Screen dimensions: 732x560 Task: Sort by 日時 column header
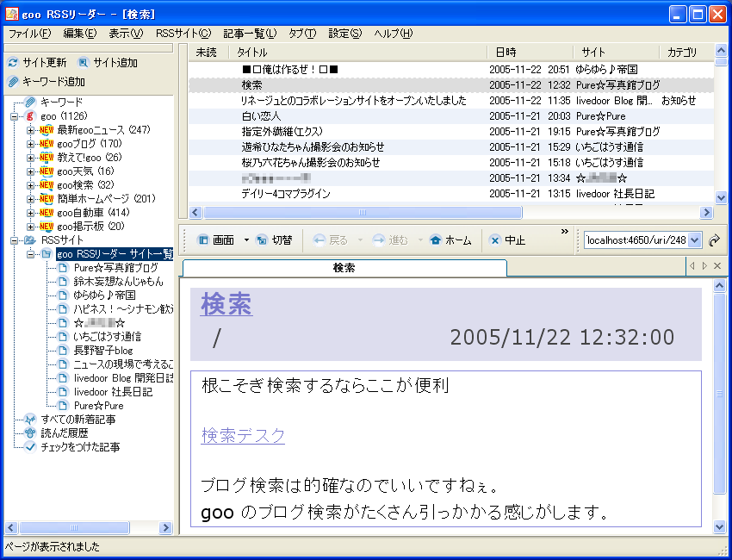click(530, 53)
